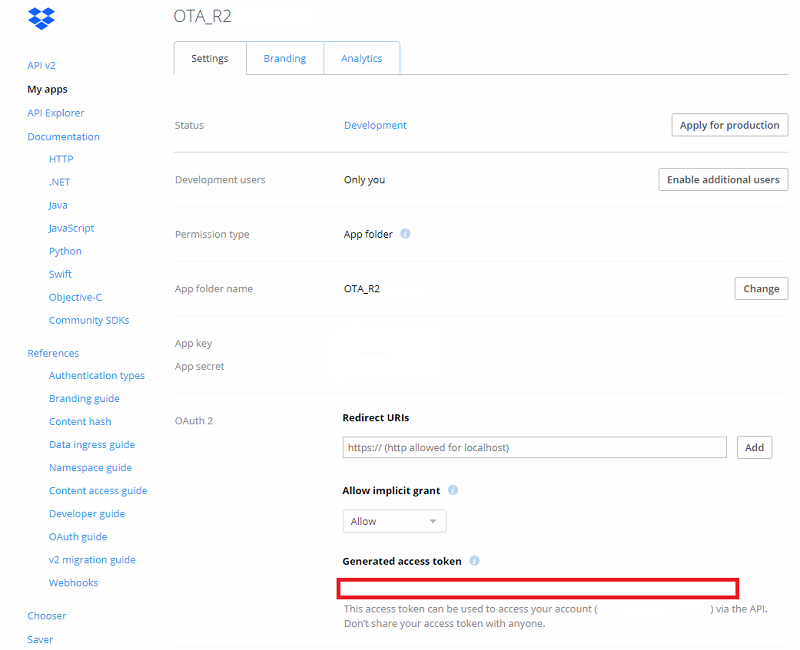Open Data ingress guide link

(92, 444)
